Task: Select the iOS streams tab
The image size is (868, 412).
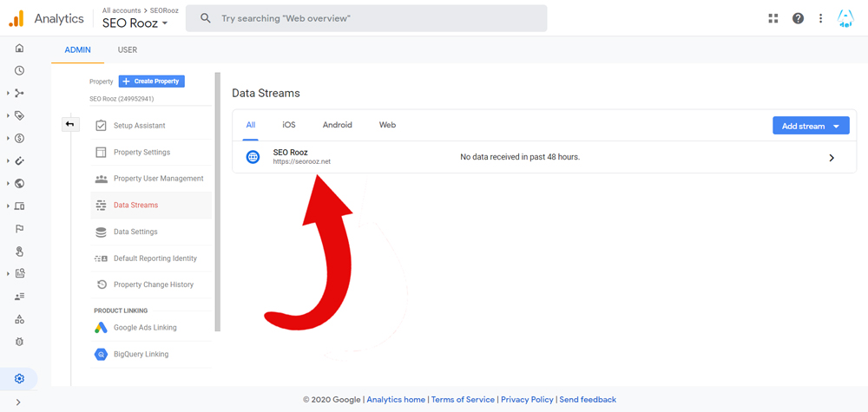Action: [x=289, y=125]
